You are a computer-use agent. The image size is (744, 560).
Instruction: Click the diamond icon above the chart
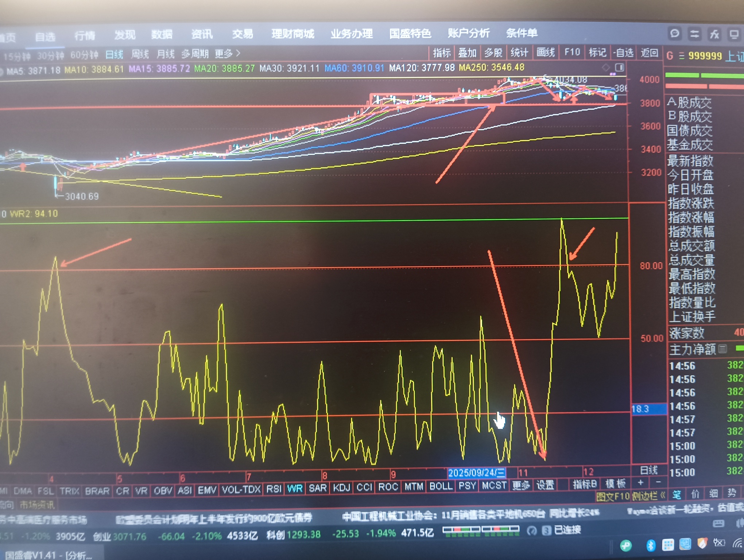pyautogui.click(x=606, y=67)
